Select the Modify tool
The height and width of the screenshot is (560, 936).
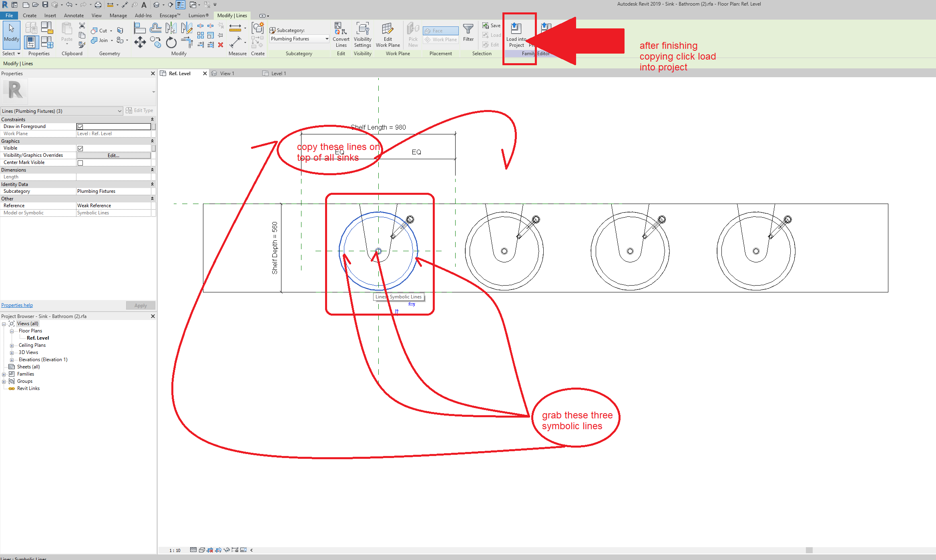(x=11, y=35)
